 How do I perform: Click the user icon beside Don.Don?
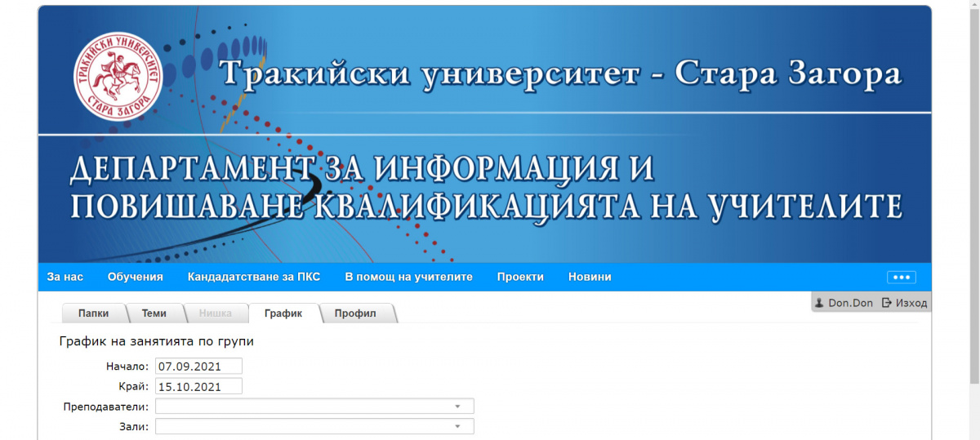[x=819, y=303]
